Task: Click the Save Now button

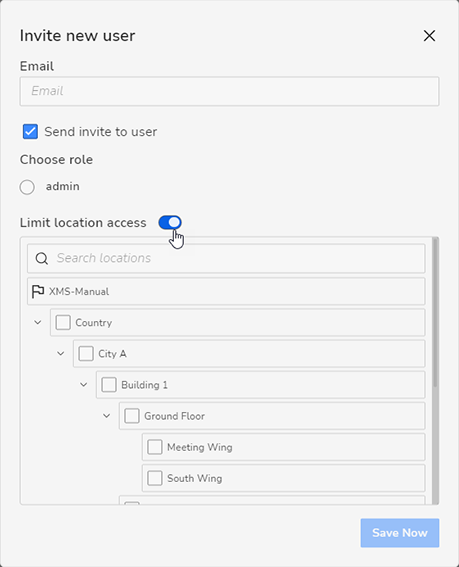Action: [x=400, y=533]
